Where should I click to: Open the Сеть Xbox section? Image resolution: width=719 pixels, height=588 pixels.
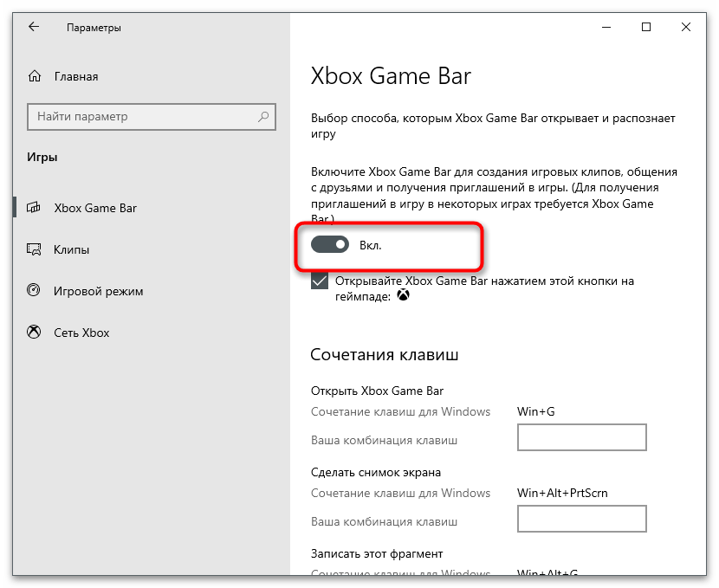tap(81, 333)
